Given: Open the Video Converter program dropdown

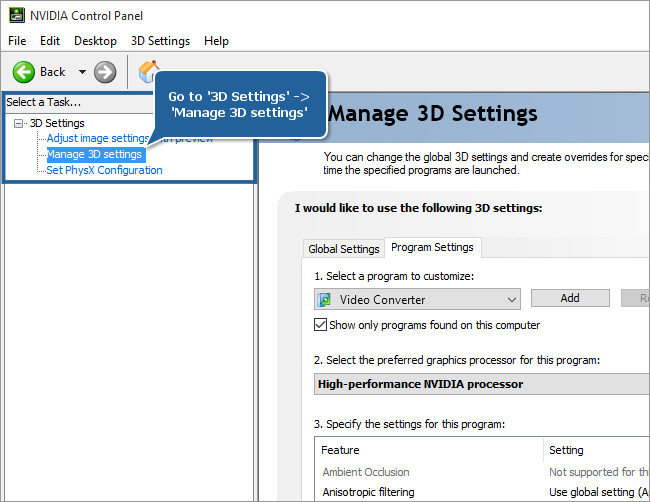Looking at the screenshot, I should [x=417, y=299].
